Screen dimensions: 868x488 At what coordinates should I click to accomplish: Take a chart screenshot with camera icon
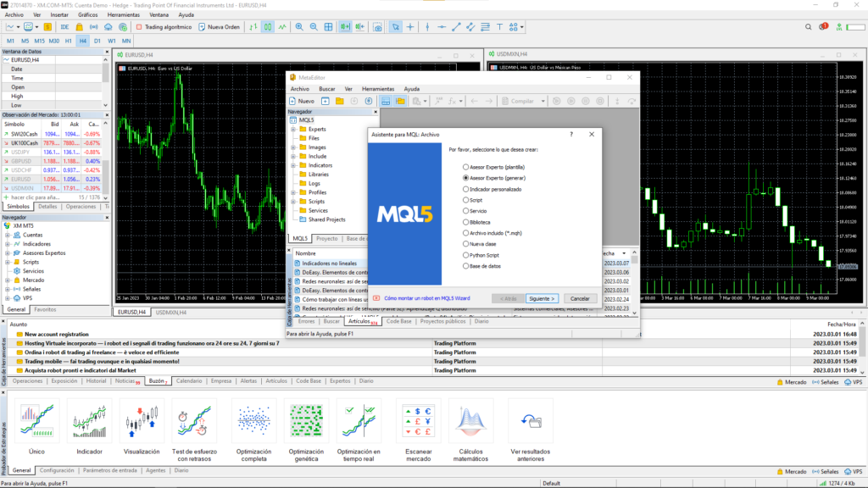[377, 26]
